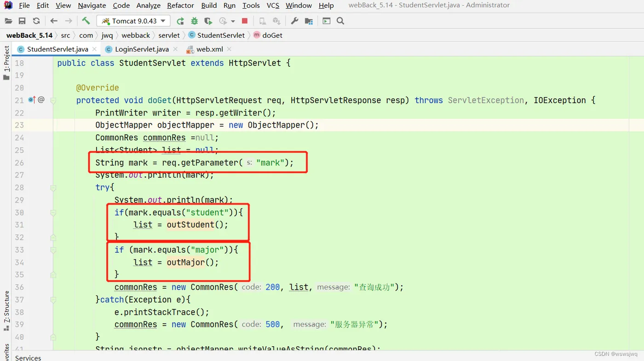
Task: Run with coverage shield icon
Action: (x=208, y=21)
